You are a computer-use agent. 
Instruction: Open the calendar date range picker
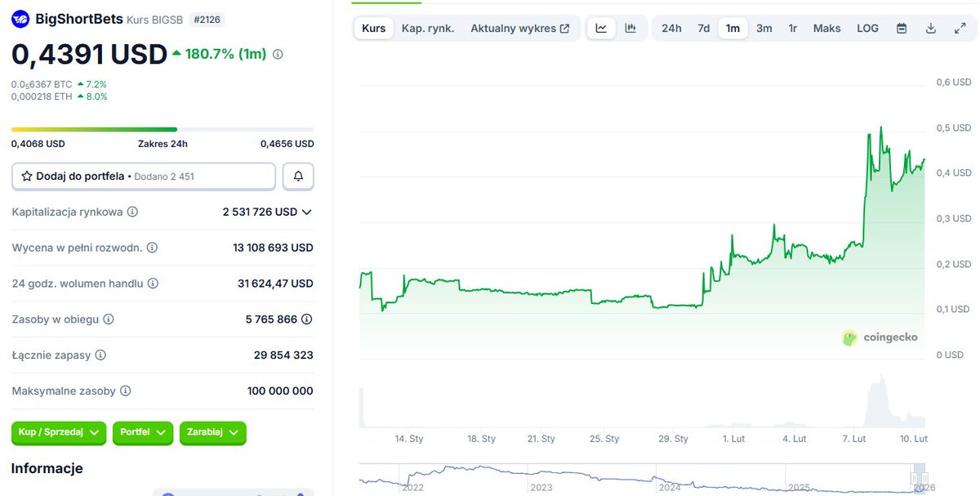(x=902, y=28)
